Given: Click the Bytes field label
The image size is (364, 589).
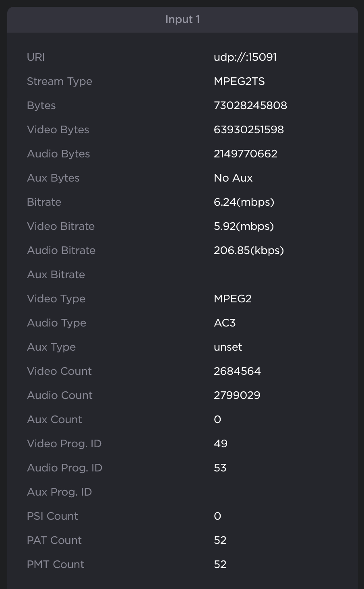Looking at the screenshot, I should point(41,105).
